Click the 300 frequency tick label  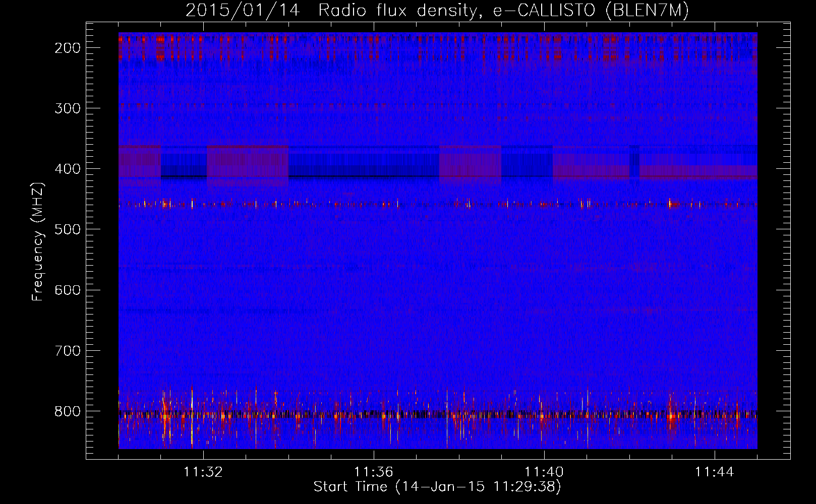pos(67,108)
